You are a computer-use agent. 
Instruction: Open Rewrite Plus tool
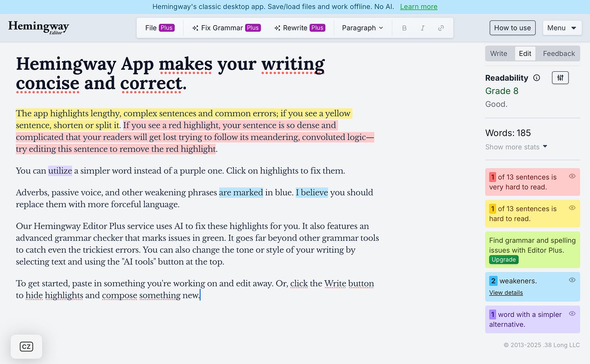[x=299, y=28]
